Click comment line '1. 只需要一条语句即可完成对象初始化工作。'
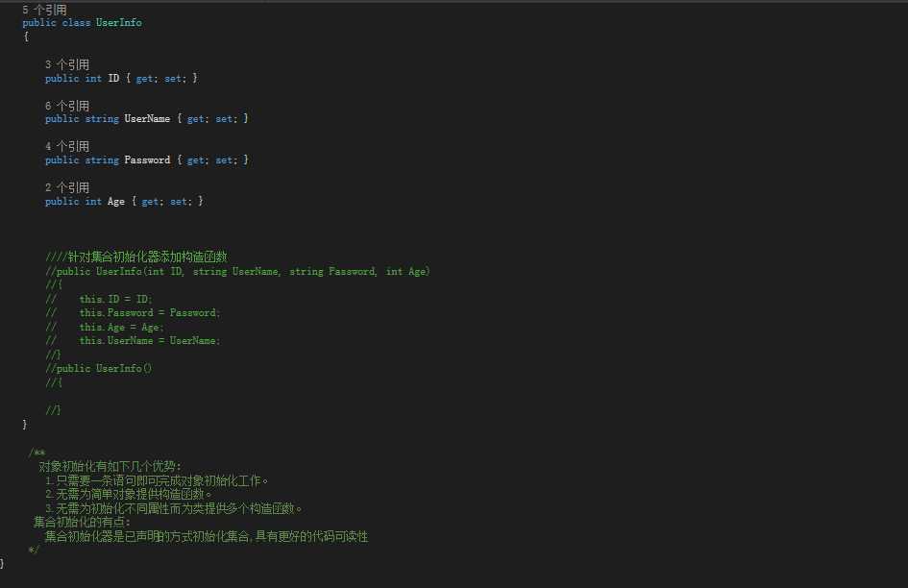Image resolution: width=908 pixels, height=588 pixels. [x=157, y=480]
